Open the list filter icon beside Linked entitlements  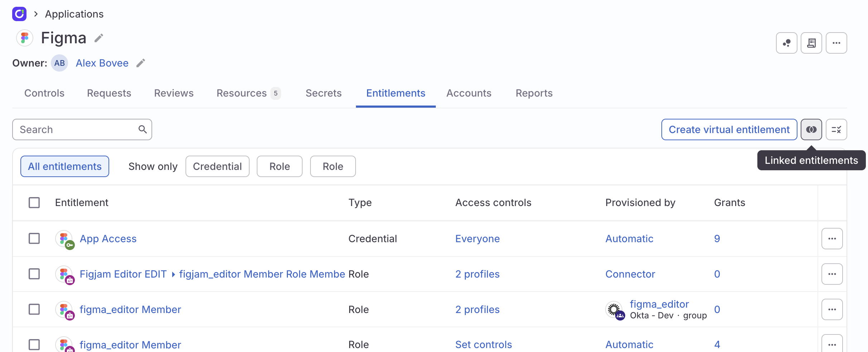[836, 129]
